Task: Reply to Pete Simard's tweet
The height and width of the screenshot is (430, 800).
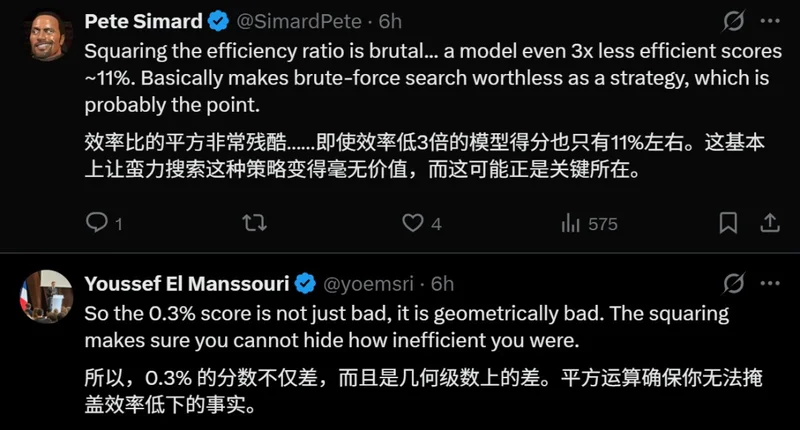Action: (97, 223)
